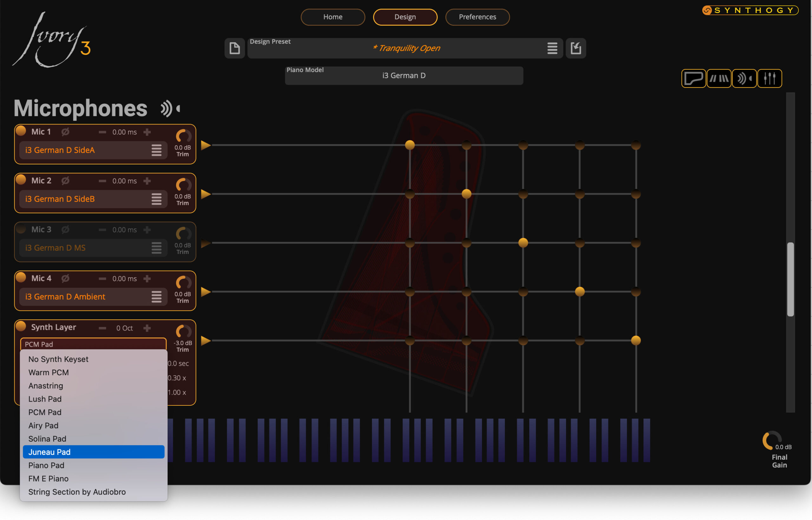Click the Synth Layer Trim knob
Viewport: 812px width, 520px height.
183,331
